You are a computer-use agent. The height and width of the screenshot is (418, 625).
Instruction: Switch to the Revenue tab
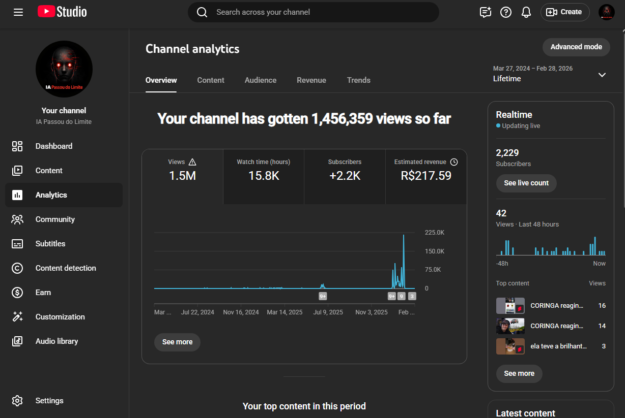click(311, 80)
